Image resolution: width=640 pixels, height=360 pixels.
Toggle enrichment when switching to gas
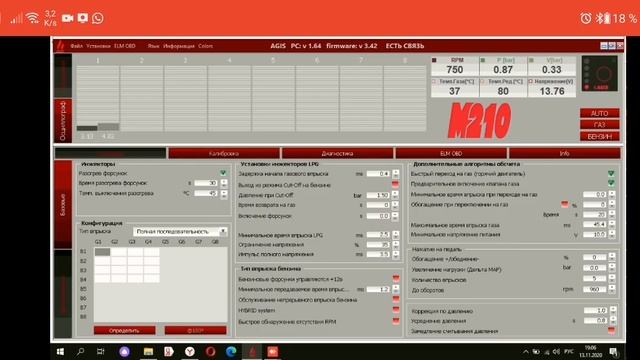click(x=564, y=204)
